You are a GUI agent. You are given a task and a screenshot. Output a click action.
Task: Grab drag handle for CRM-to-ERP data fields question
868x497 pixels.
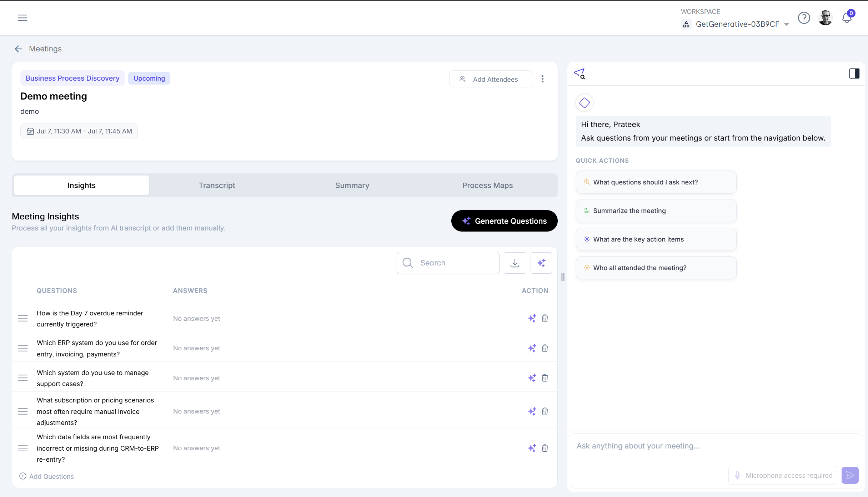[x=23, y=448]
